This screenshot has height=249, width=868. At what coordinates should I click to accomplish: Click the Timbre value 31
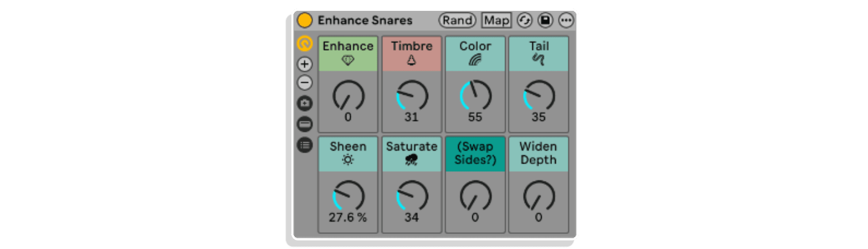pos(411,117)
